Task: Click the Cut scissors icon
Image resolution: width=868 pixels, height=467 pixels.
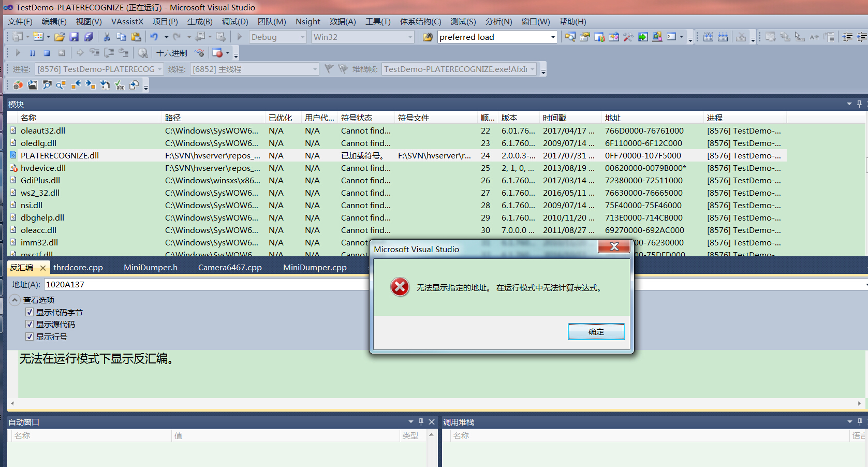Action: click(107, 37)
